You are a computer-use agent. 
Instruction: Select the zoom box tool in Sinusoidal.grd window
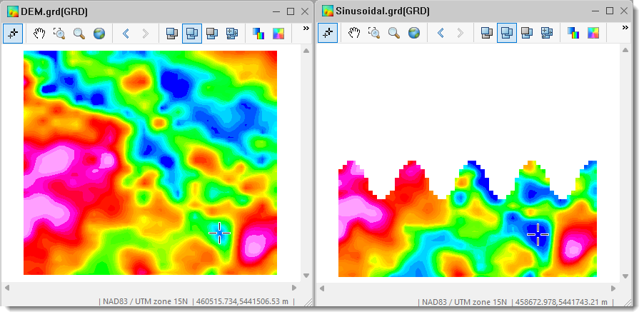click(374, 34)
